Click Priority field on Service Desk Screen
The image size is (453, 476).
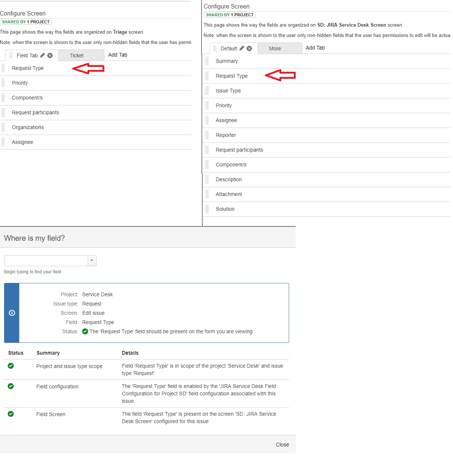coord(326,105)
